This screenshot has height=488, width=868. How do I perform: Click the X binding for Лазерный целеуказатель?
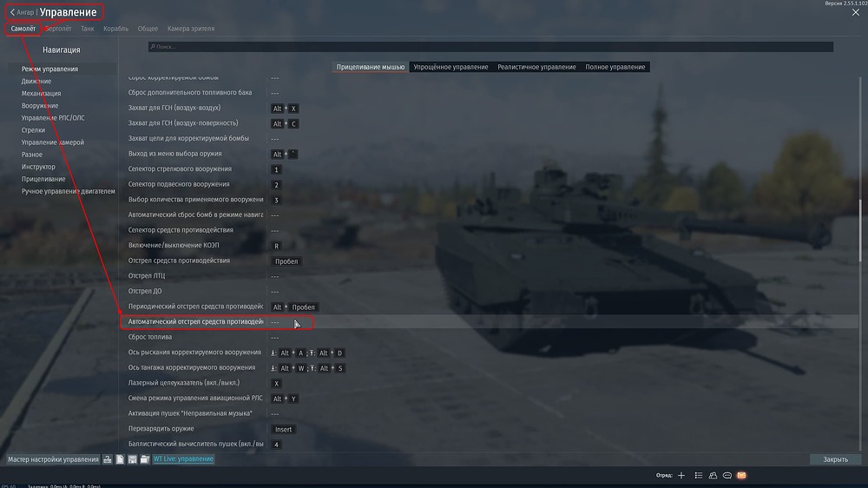pos(276,383)
